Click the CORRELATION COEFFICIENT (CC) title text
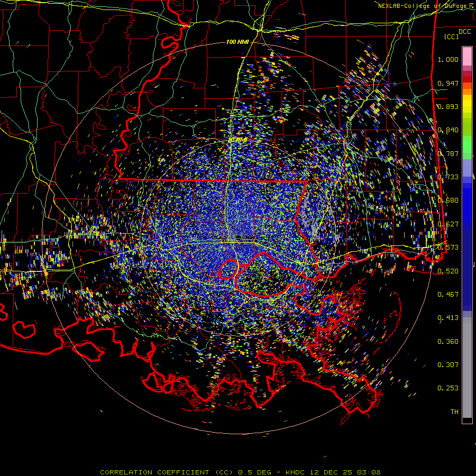Viewport: 476px width, 476px height. coord(167,472)
